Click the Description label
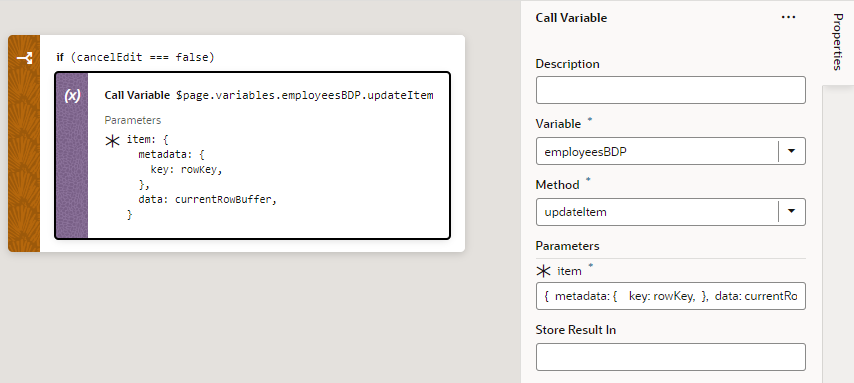 tap(568, 64)
